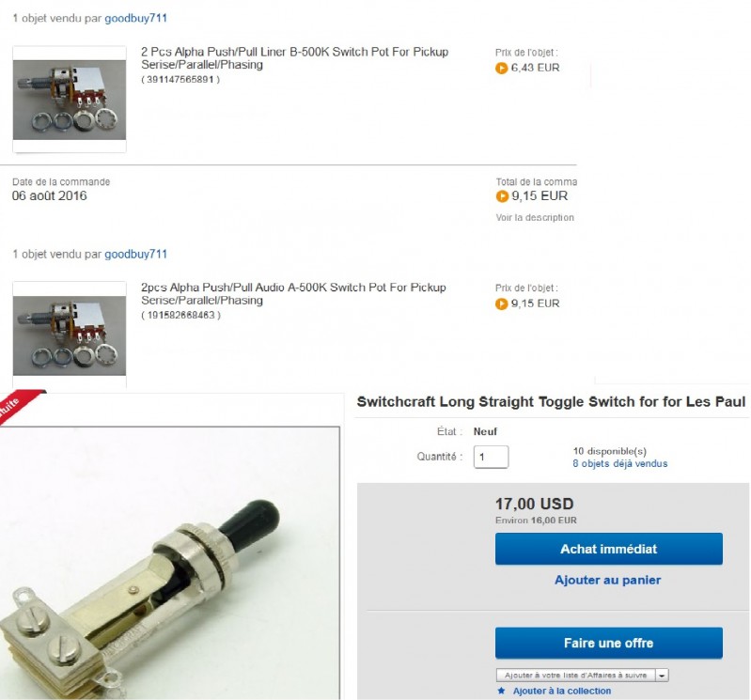Open the B-500K Switch Pot thumbnail
Screen dimensions: 751x700
[x=70, y=100]
